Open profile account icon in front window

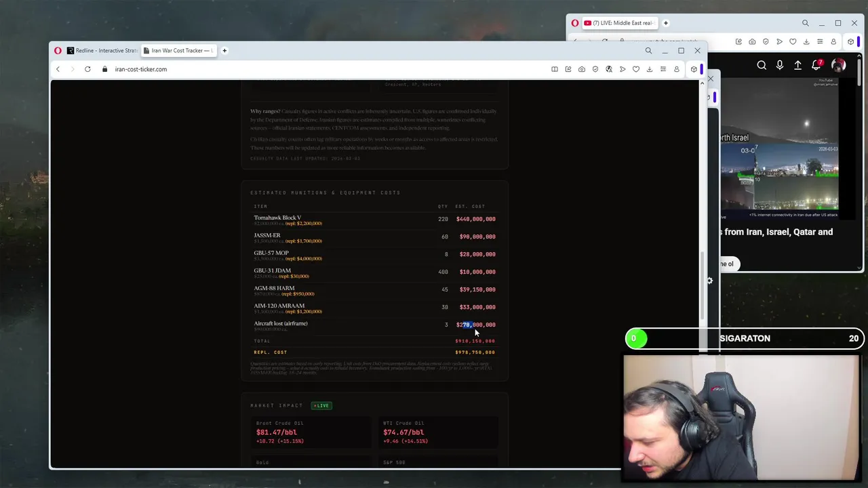point(676,69)
